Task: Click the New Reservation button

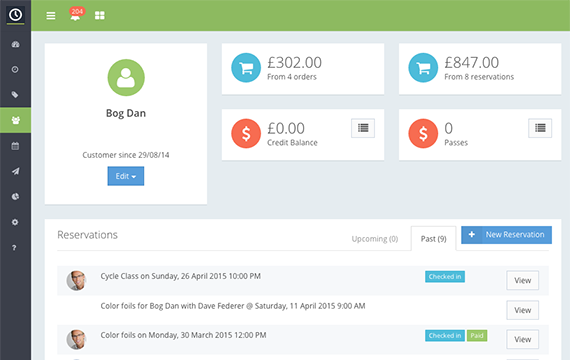Action: coord(506,235)
